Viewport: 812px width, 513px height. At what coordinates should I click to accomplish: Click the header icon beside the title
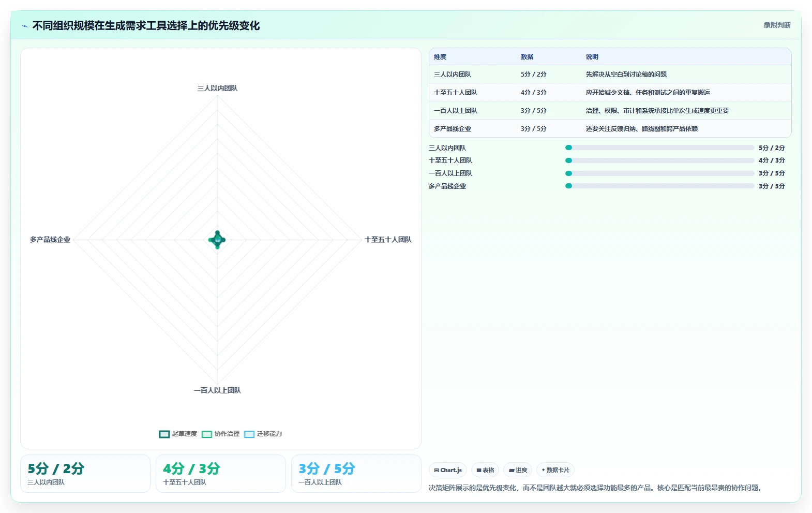[24, 26]
